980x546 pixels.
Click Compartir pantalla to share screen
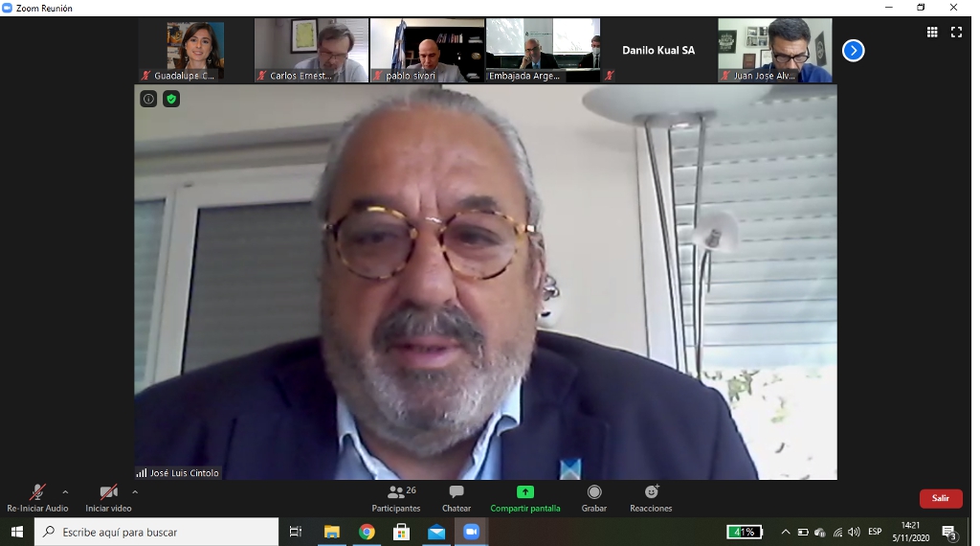(525, 497)
